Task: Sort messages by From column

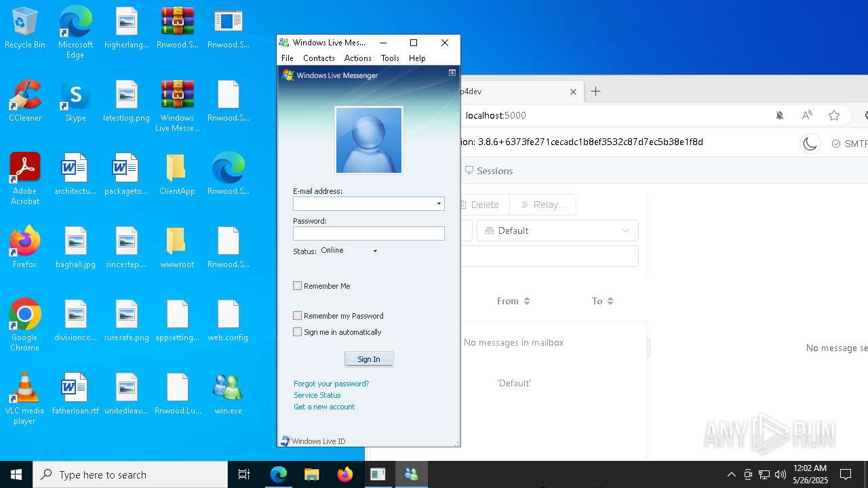Action: [513, 301]
